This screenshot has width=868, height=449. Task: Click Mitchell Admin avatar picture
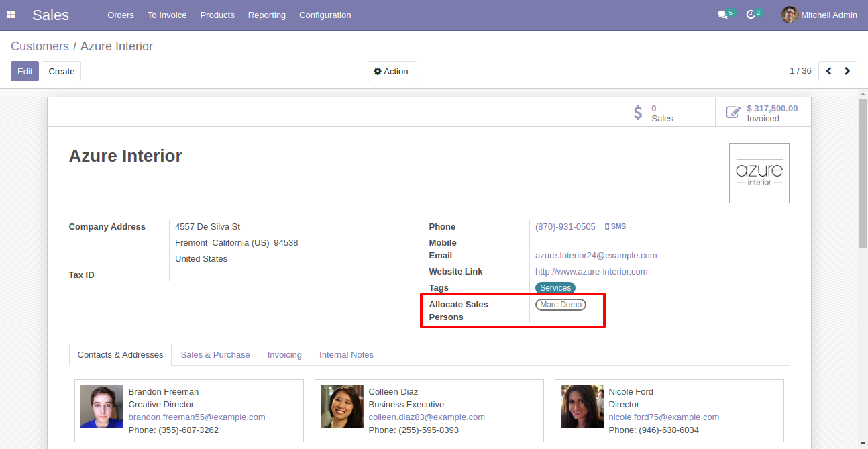point(790,15)
